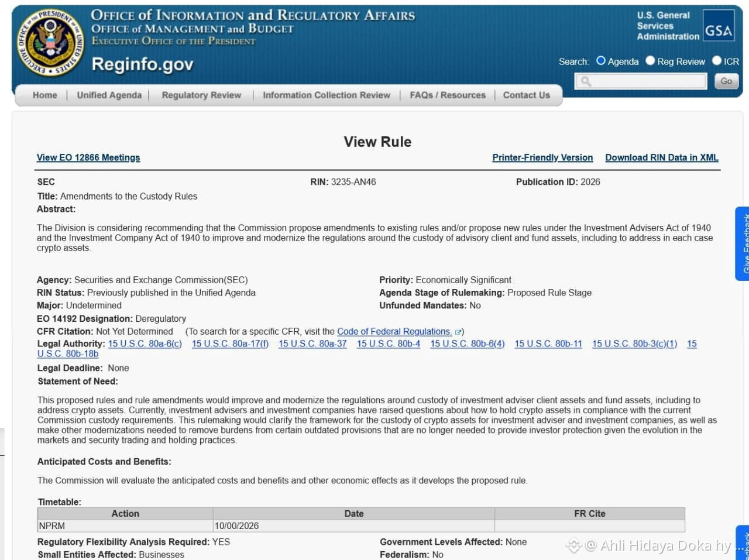Open legal authority 15 U.S.C. 80a-17(f)

point(231,344)
